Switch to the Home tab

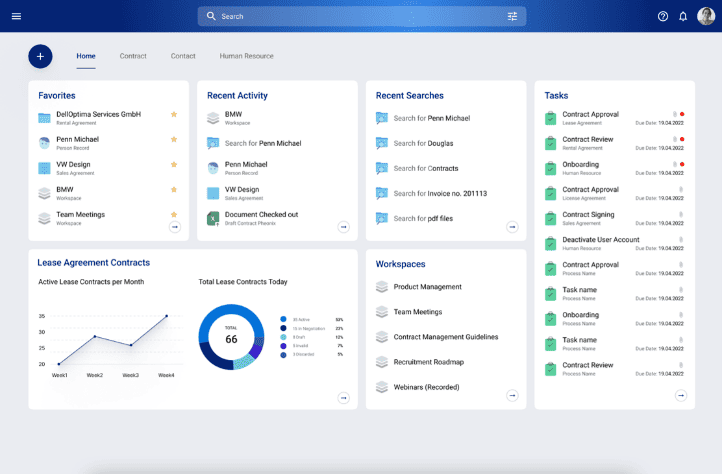[86, 56]
